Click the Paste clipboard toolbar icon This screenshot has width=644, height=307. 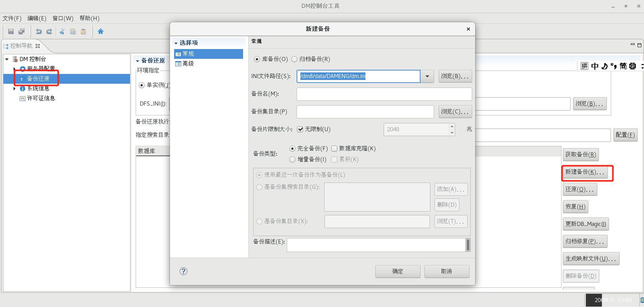click(84, 31)
